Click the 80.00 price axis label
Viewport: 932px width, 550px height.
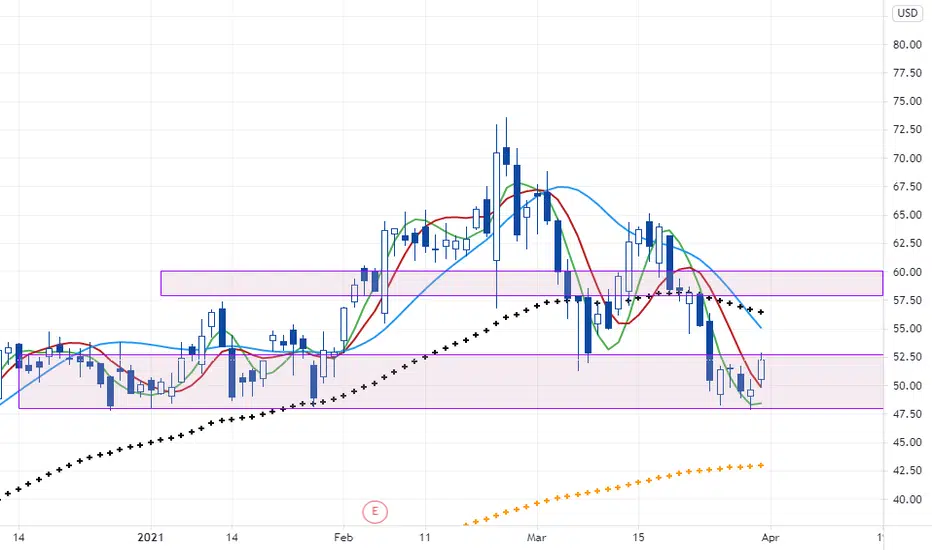[907, 45]
